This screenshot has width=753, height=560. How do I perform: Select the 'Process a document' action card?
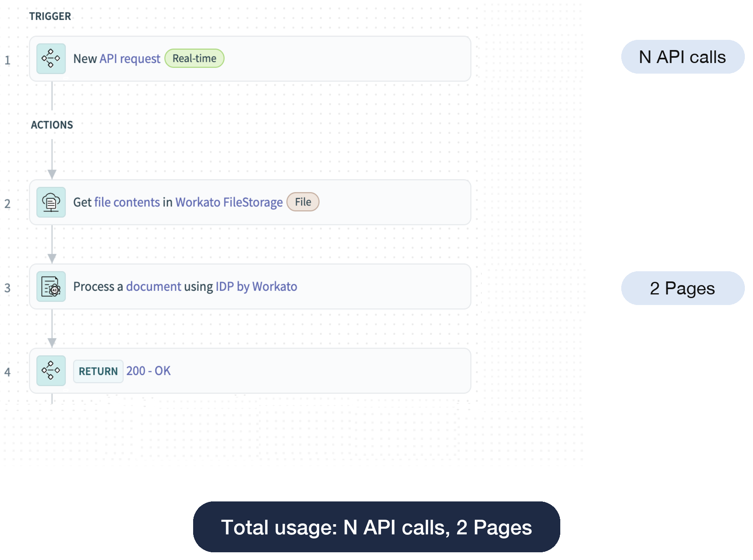point(250,286)
